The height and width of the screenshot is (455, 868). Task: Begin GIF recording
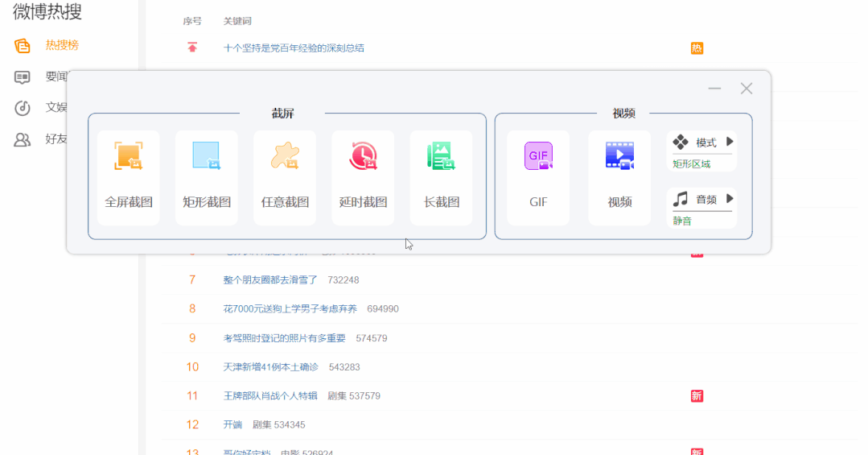(538, 178)
